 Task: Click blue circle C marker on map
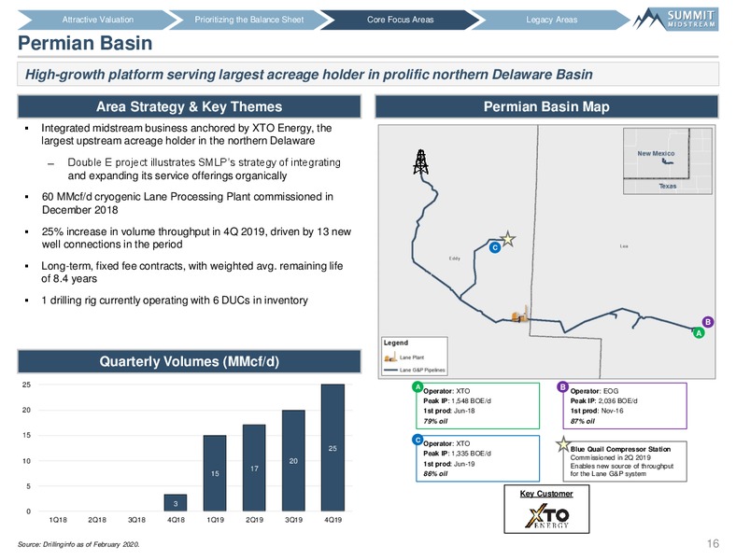(495, 247)
